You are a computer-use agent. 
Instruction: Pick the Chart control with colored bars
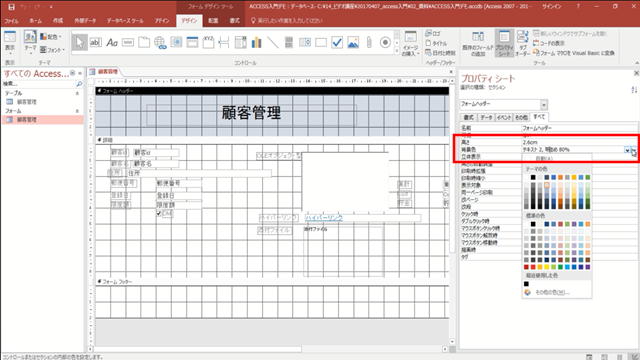(256, 42)
